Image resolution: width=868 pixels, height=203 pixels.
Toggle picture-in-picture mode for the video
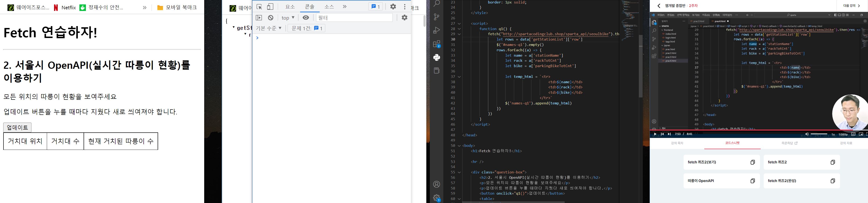[861, 134]
